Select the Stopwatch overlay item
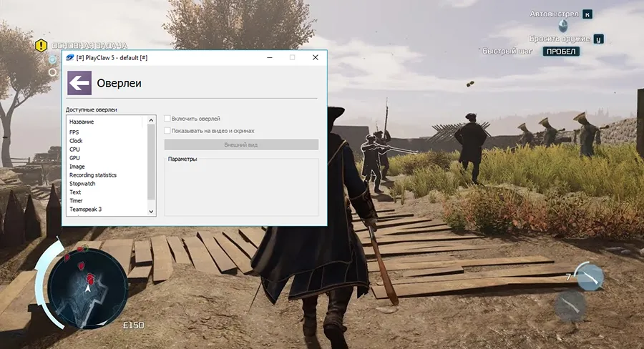Viewport: 644px width, 349px height. click(x=82, y=184)
